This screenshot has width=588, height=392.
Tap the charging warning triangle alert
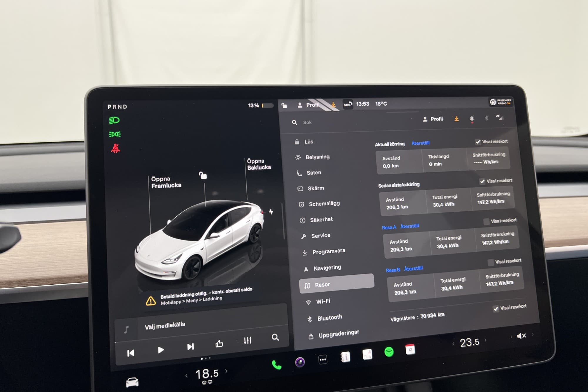coord(151,301)
